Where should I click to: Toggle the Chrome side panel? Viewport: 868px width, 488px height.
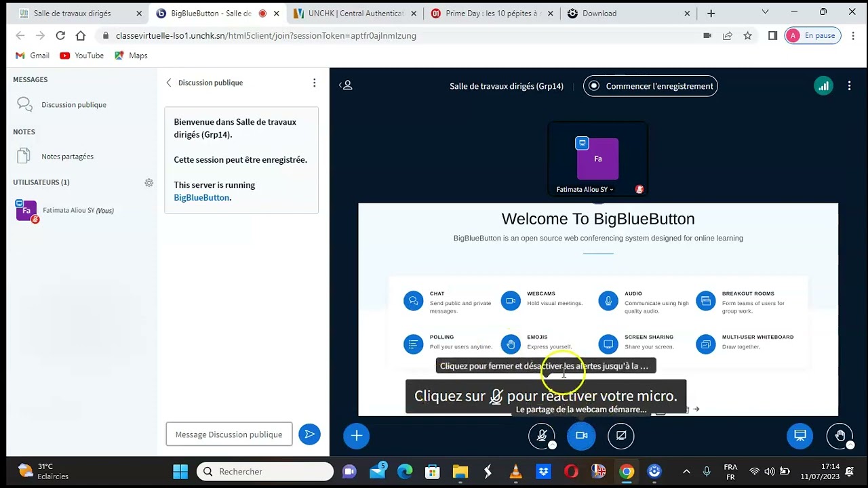772,36
